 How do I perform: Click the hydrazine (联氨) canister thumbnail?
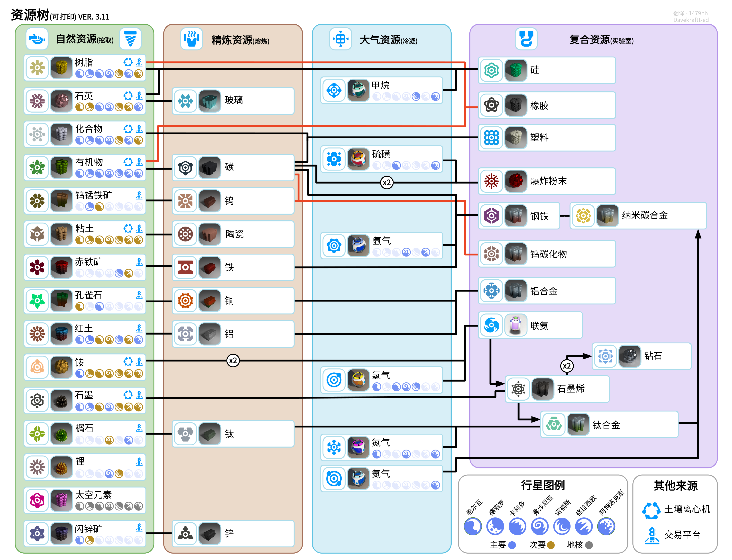pos(516,325)
